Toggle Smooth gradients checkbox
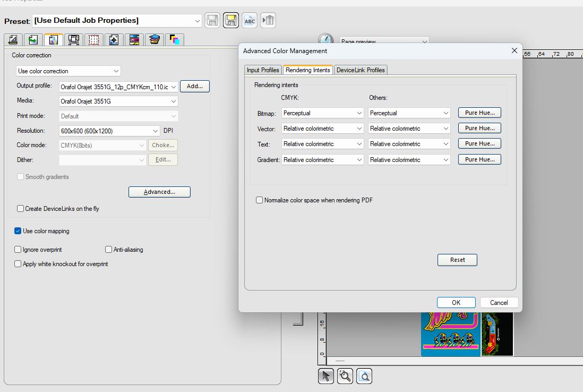 (21, 177)
